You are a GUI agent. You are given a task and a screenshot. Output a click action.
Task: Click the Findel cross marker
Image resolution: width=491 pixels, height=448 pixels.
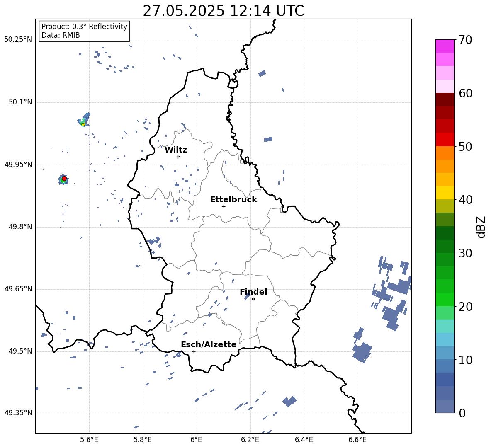tap(253, 299)
